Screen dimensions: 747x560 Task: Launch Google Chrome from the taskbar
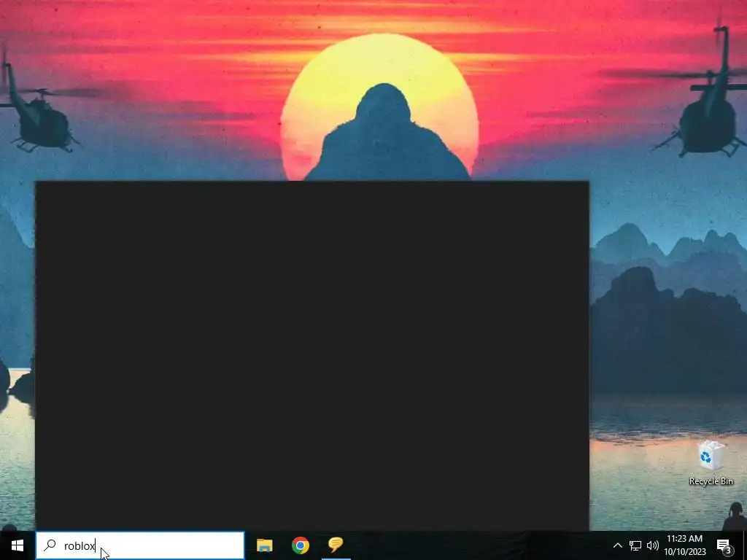click(x=300, y=545)
